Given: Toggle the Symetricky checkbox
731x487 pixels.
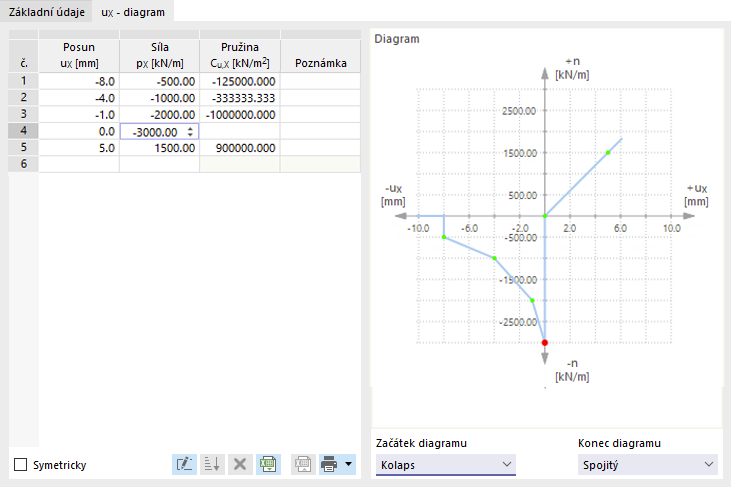Looking at the screenshot, I should (21, 465).
